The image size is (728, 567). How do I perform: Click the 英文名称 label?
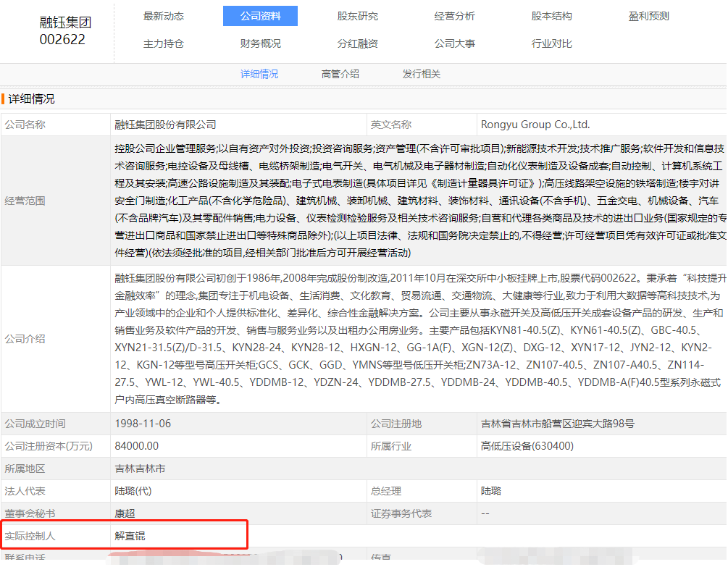tap(391, 125)
